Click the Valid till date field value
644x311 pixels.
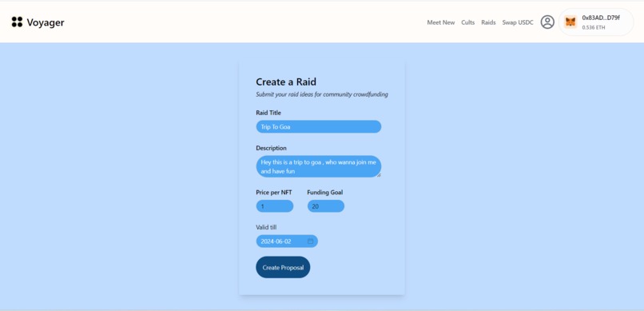coord(276,241)
